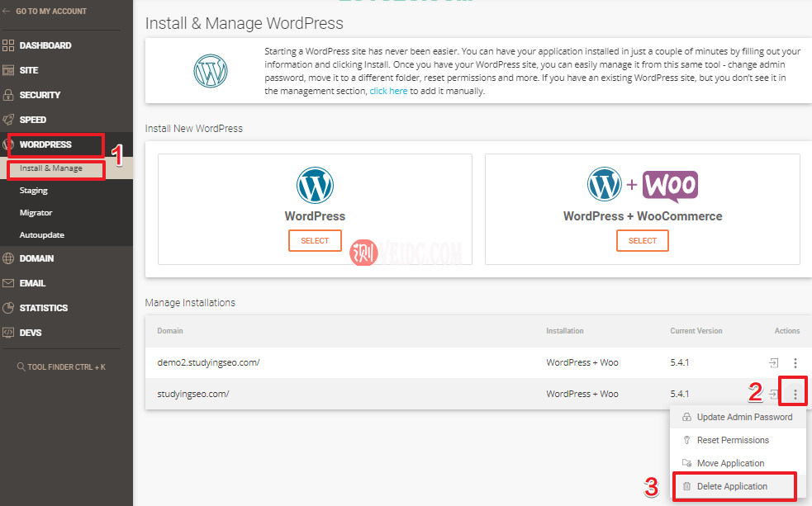Click folder icon beside Move Application
Screen dimensions: 812x506
pyautogui.click(x=686, y=463)
